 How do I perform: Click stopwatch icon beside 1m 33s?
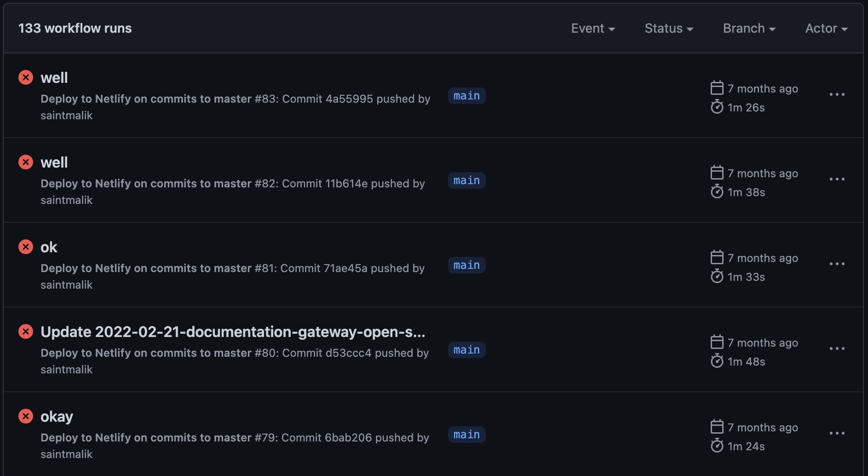(x=717, y=276)
